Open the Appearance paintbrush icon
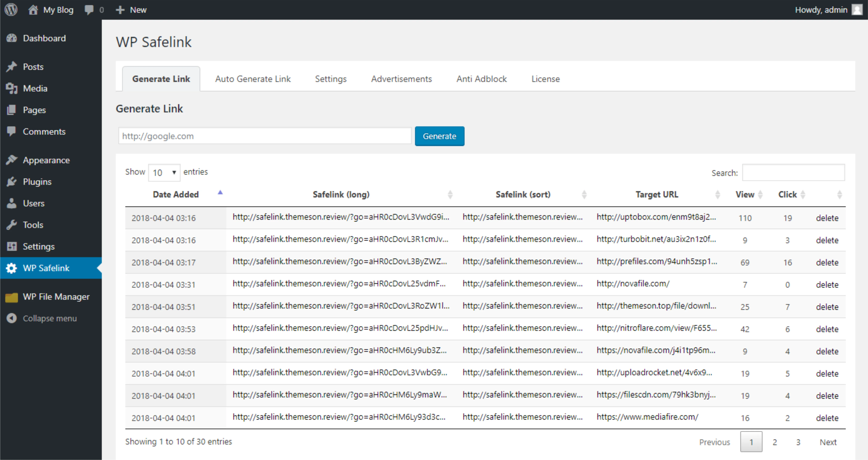 pos(11,160)
